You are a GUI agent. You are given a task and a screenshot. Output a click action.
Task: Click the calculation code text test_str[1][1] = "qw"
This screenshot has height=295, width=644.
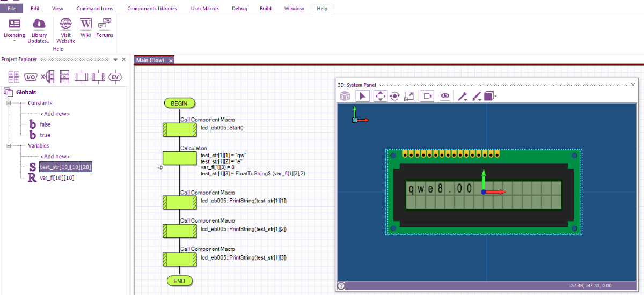tap(223, 155)
